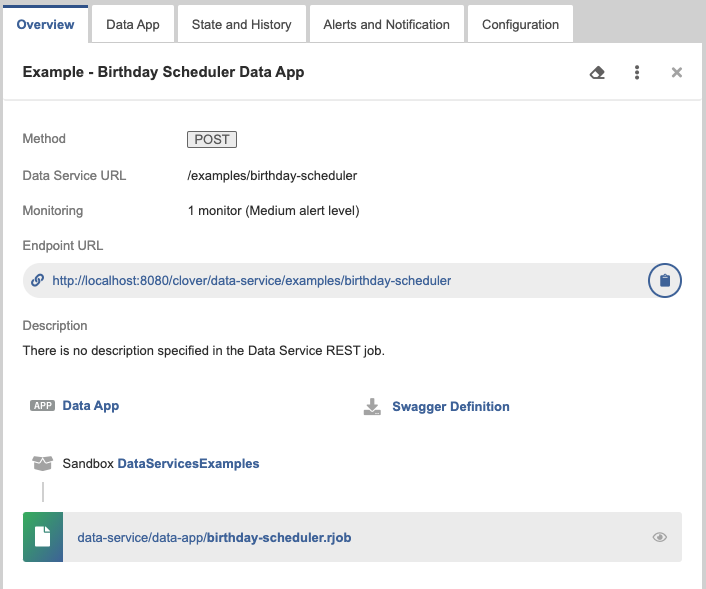Download via the Swagger Definition link

(x=450, y=407)
